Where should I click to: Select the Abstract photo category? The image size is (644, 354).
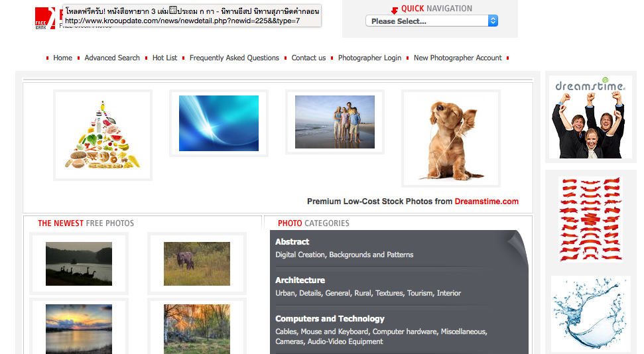pos(292,242)
